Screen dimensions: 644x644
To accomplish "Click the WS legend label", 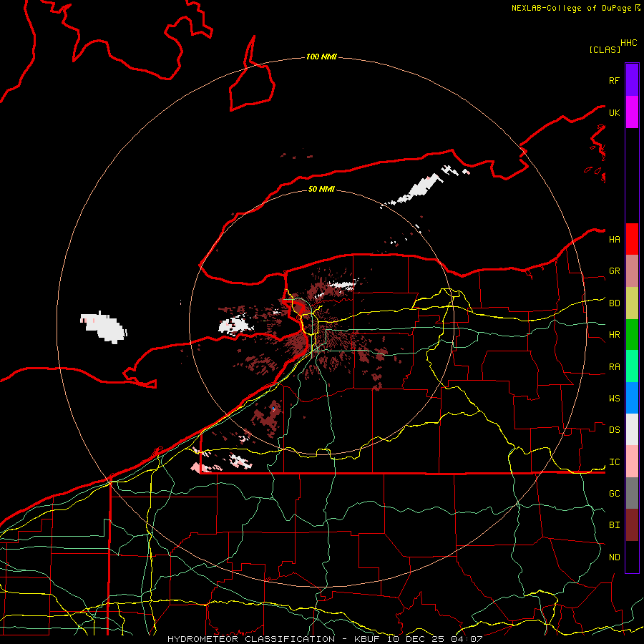I will [x=614, y=399].
